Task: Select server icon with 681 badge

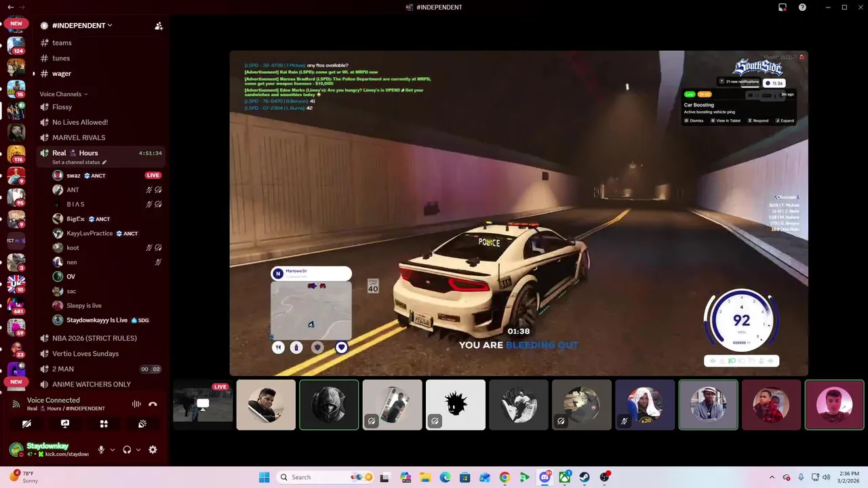Action: click(x=16, y=305)
